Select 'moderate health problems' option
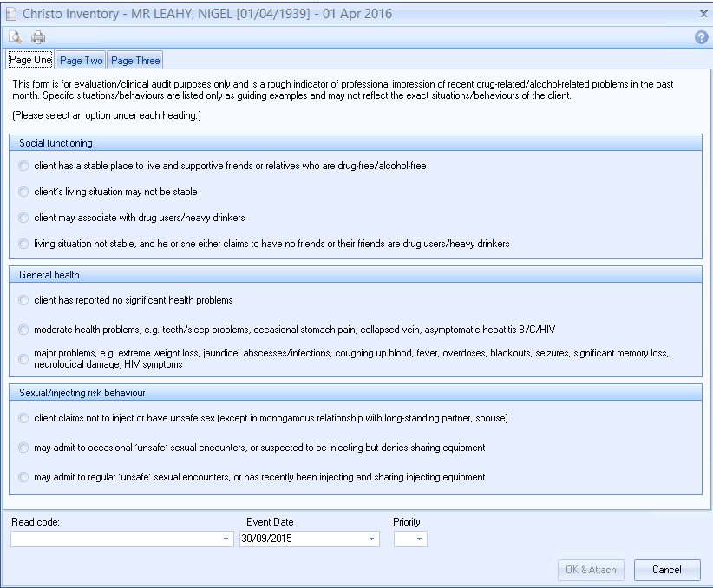The image size is (713, 588). [x=23, y=330]
